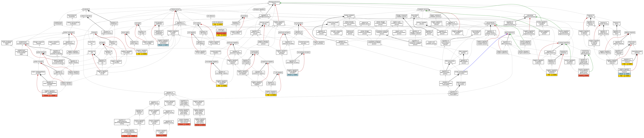Click the 'multicellular organismal process' node

[530, 16]
